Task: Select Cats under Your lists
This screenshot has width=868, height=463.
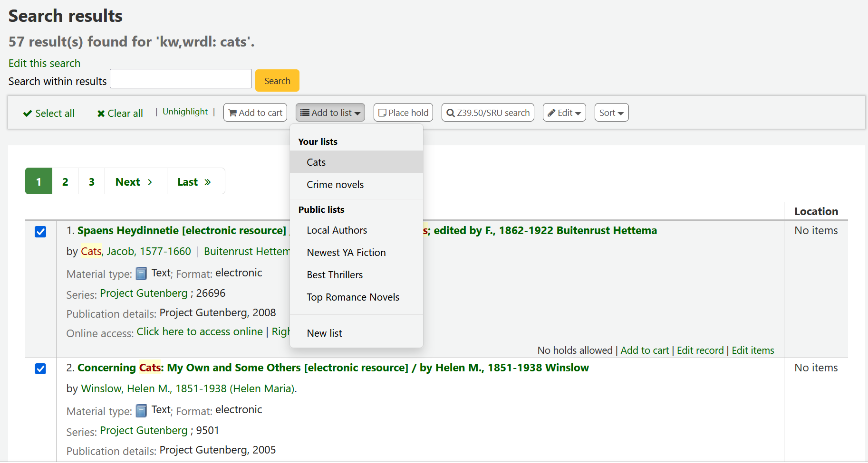Action: (316, 162)
